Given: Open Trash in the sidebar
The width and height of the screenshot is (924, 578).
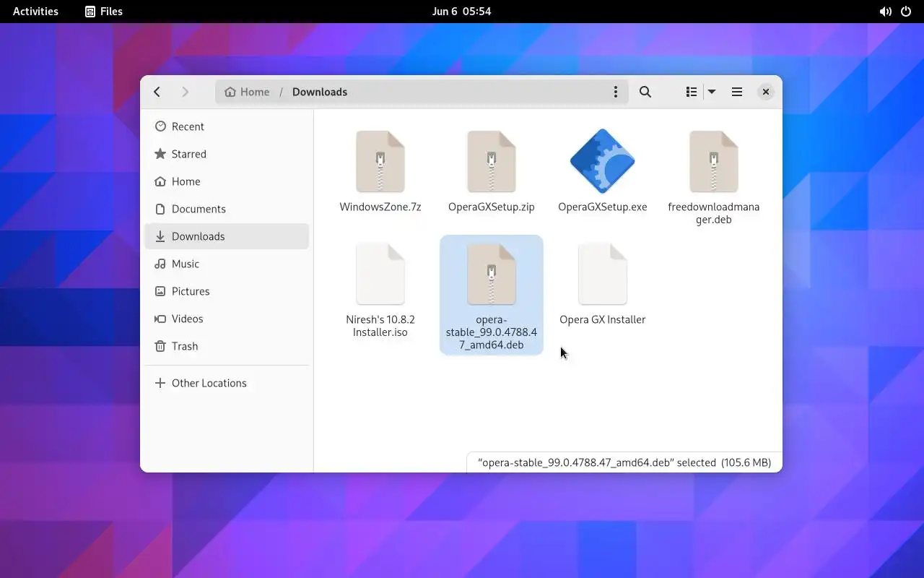Looking at the screenshot, I should click(227, 346).
